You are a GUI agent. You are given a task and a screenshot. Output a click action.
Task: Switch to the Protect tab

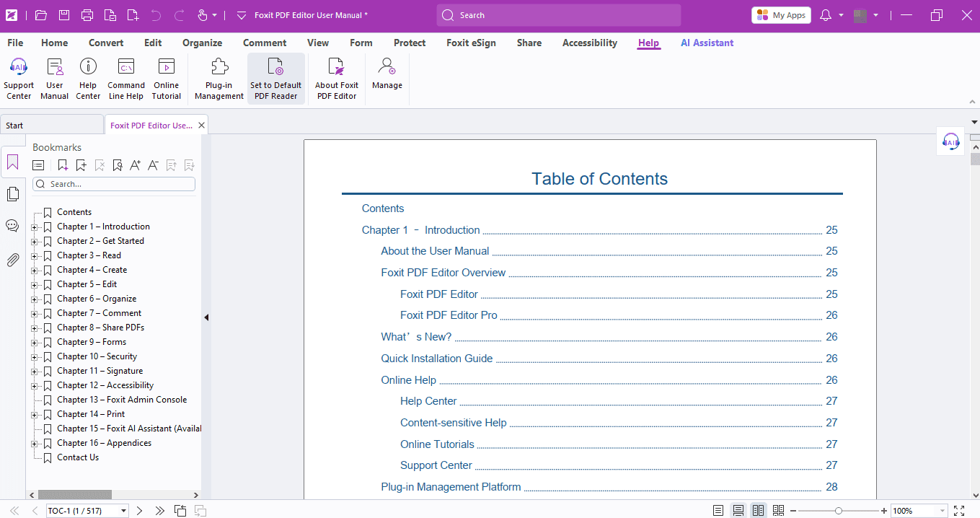(410, 43)
